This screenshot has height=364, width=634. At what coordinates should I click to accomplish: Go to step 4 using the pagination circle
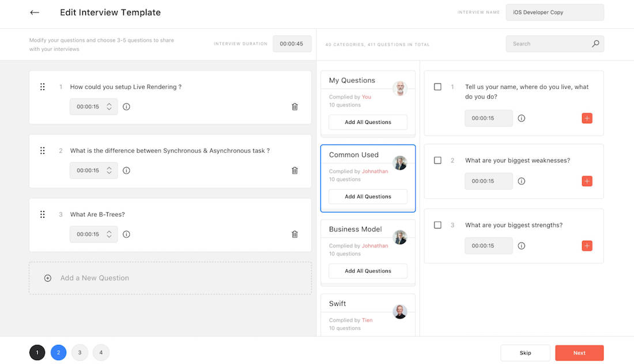pyautogui.click(x=101, y=352)
